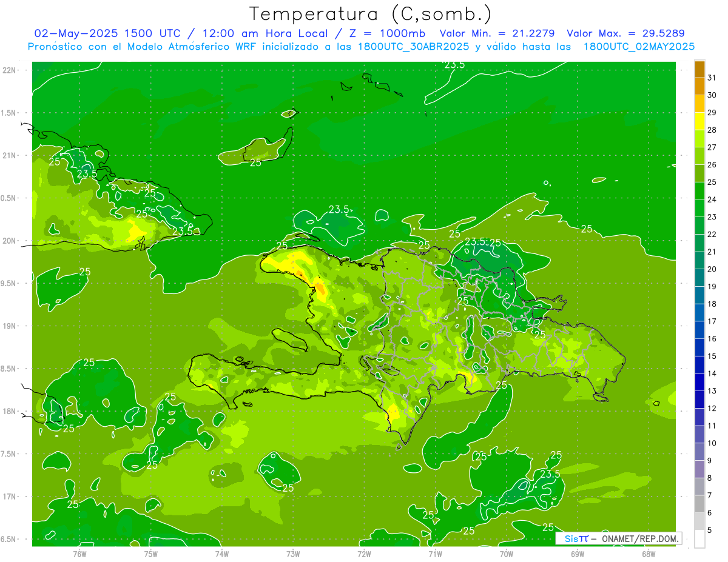728x562 pixels.
Task: Click the 1800UTC_02MAY2025 valid-until time
Action: (x=639, y=47)
